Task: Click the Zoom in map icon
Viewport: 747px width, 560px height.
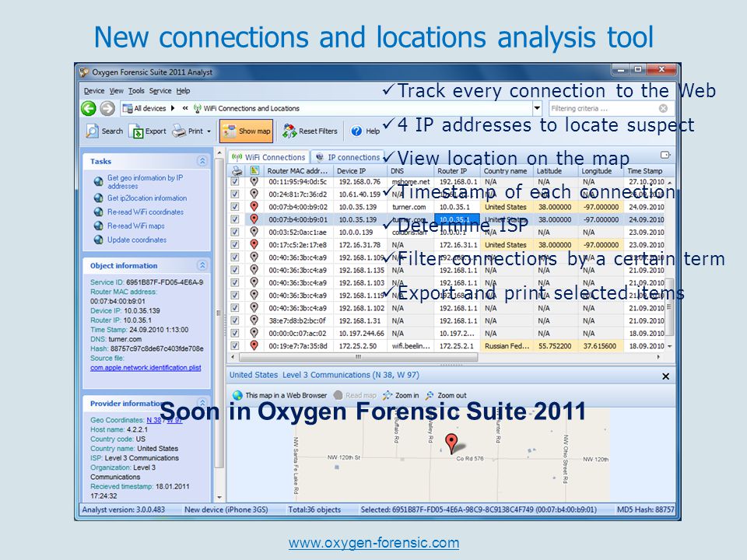Action: point(388,395)
